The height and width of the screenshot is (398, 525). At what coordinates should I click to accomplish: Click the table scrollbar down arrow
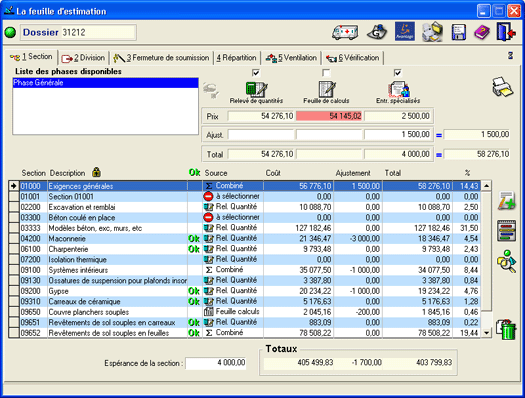coord(486,333)
